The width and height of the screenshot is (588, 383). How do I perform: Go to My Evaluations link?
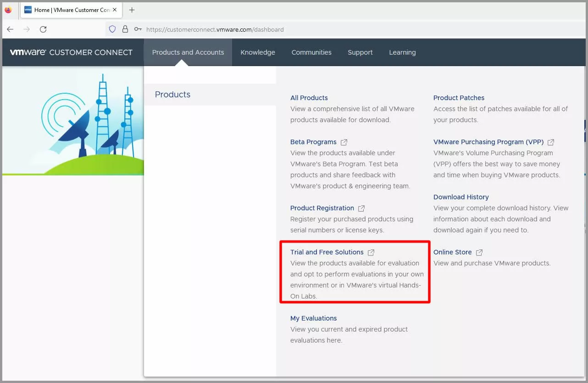point(313,318)
